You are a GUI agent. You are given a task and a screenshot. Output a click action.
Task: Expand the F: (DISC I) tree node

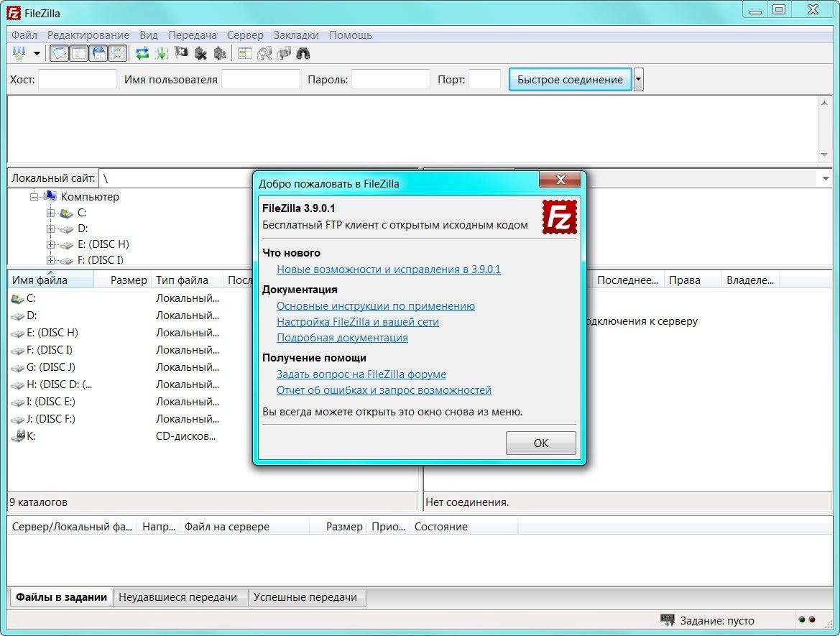tap(50, 260)
